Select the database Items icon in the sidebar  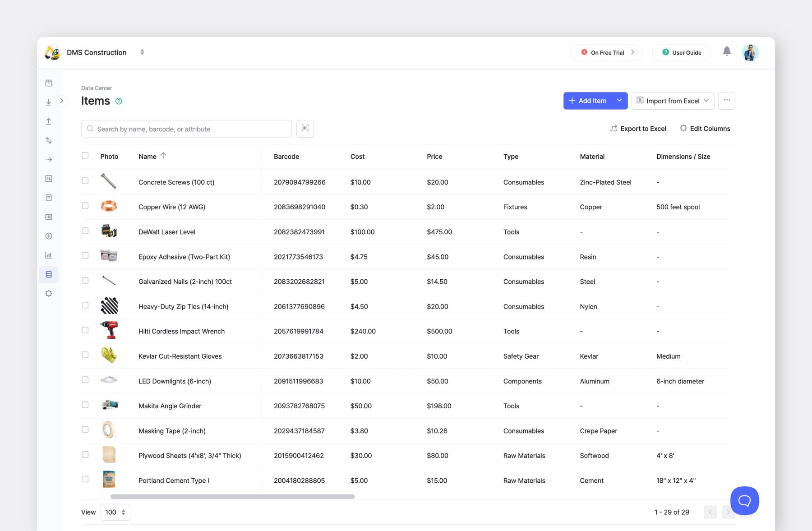coord(48,274)
